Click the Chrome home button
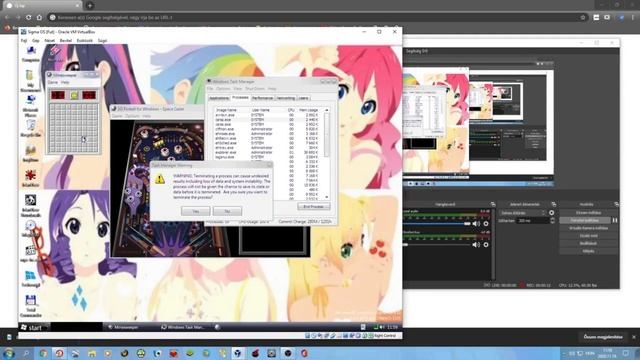The width and height of the screenshot is (640, 360). pyautogui.click(x=39, y=18)
